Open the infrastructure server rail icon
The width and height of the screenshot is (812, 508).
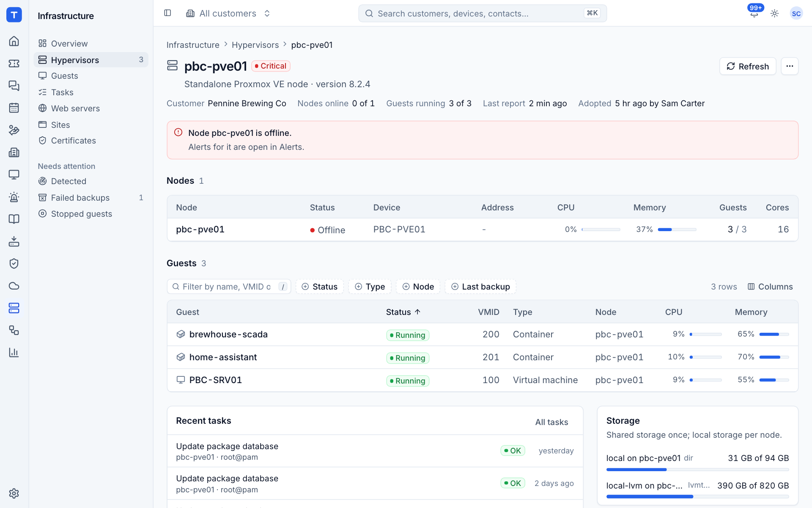click(14, 308)
